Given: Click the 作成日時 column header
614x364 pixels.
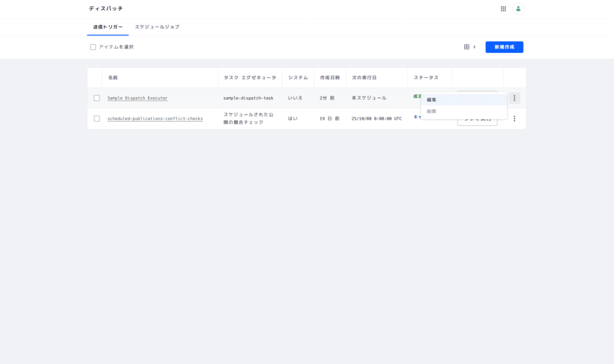Looking at the screenshot, I should tap(330, 78).
